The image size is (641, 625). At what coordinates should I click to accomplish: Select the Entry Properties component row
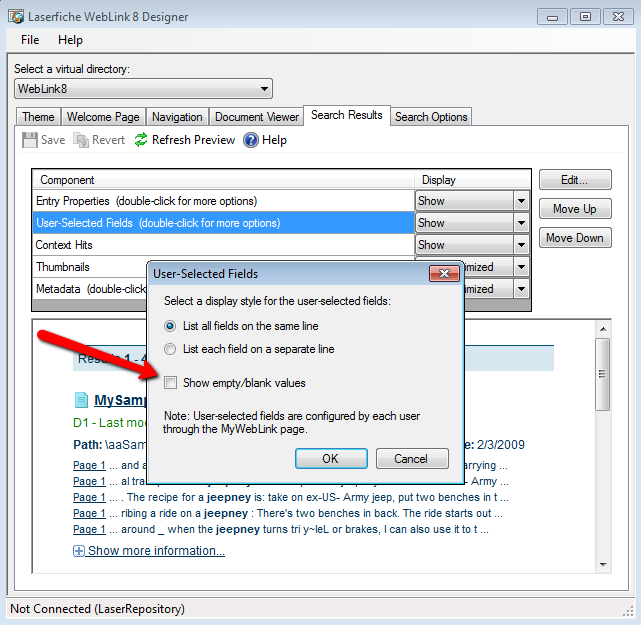[x=223, y=201]
